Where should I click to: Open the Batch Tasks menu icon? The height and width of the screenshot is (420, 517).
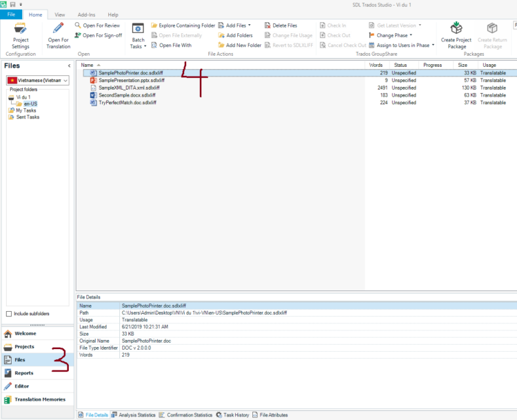[x=138, y=29]
